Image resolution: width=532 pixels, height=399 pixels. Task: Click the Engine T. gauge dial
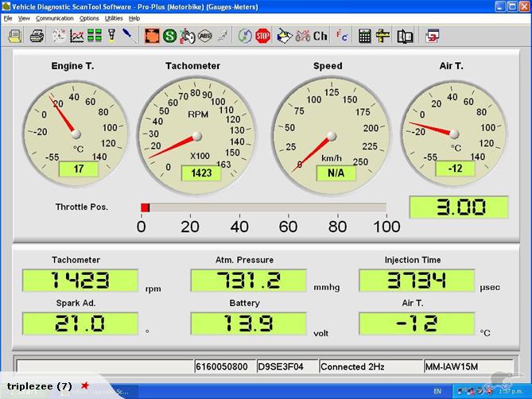[x=76, y=134]
